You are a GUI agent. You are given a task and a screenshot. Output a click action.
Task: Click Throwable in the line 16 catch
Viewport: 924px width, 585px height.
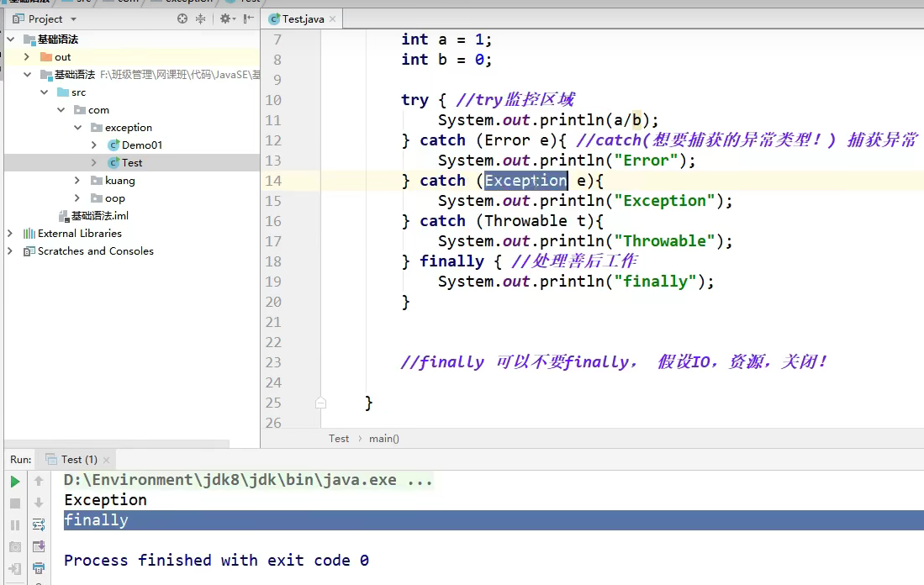[525, 221]
